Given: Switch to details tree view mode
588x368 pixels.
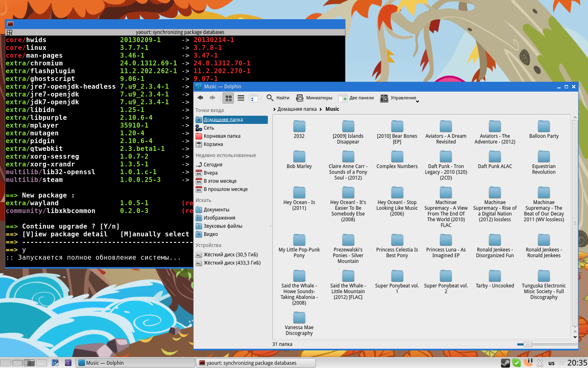Looking at the screenshot, I should point(253,98).
